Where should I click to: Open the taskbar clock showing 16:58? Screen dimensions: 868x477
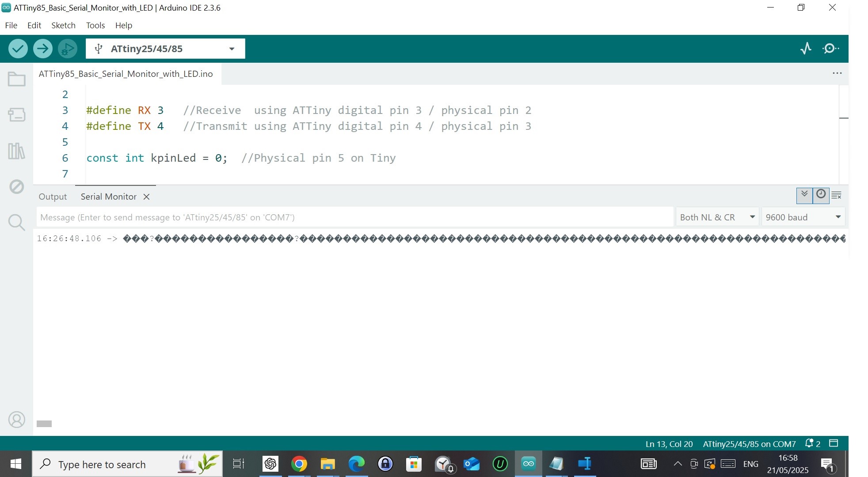[x=788, y=464]
